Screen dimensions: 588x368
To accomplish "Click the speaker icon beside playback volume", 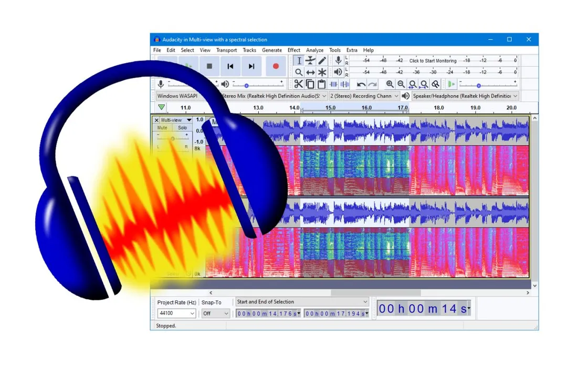I will 225,84.
